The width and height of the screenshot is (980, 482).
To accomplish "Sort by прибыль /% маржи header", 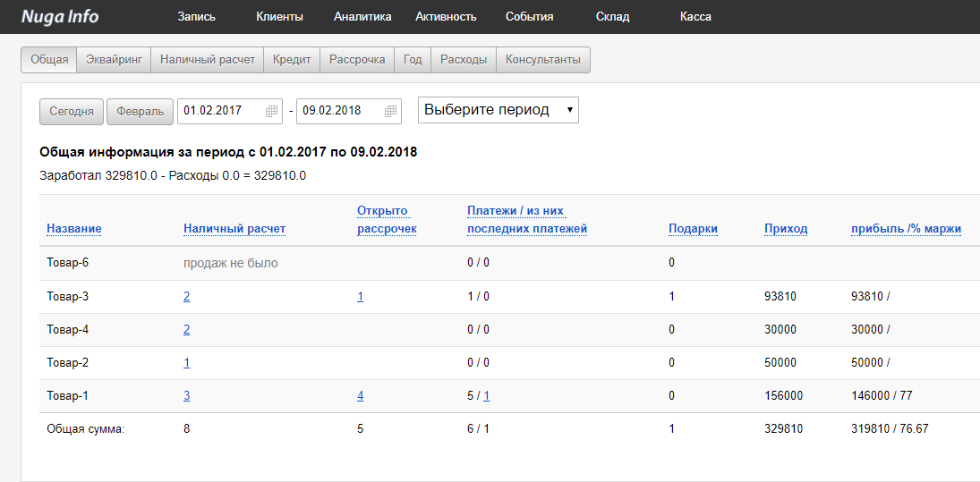I will coord(906,228).
